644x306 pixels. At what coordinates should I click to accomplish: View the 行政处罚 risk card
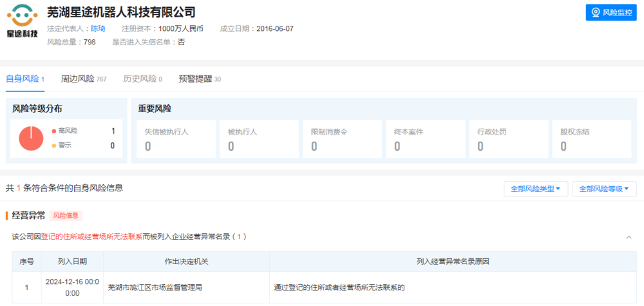[x=506, y=139]
